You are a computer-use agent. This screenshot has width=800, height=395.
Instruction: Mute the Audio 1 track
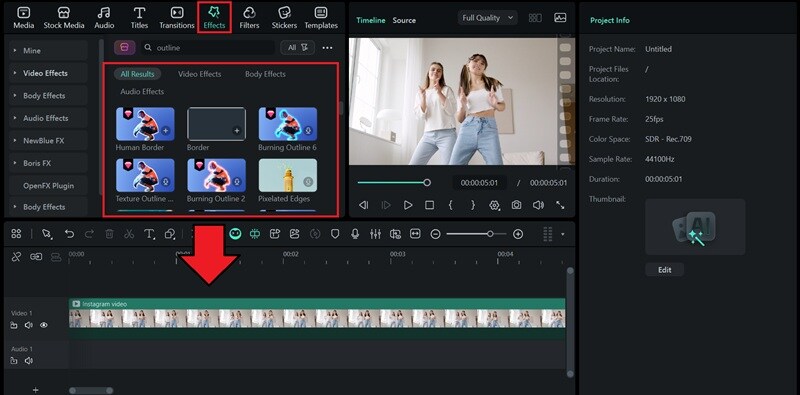coord(29,360)
